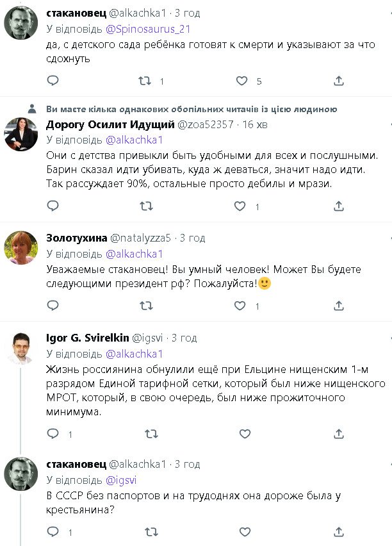The width and height of the screenshot is (392, 546).
Task: Retweet стакановец's tweet about детского сада
Action: (147, 81)
